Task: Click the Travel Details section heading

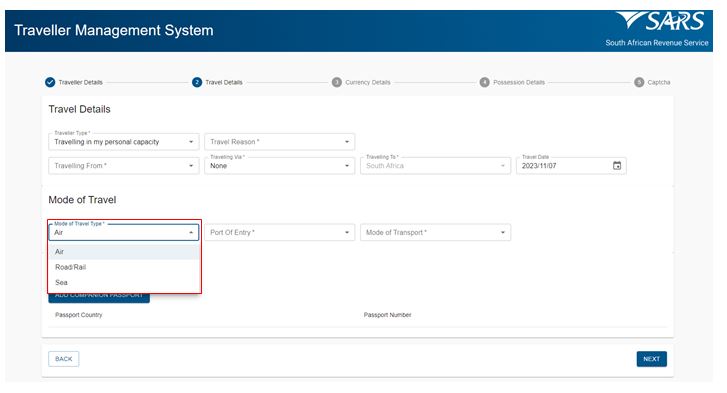Action: point(79,109)
